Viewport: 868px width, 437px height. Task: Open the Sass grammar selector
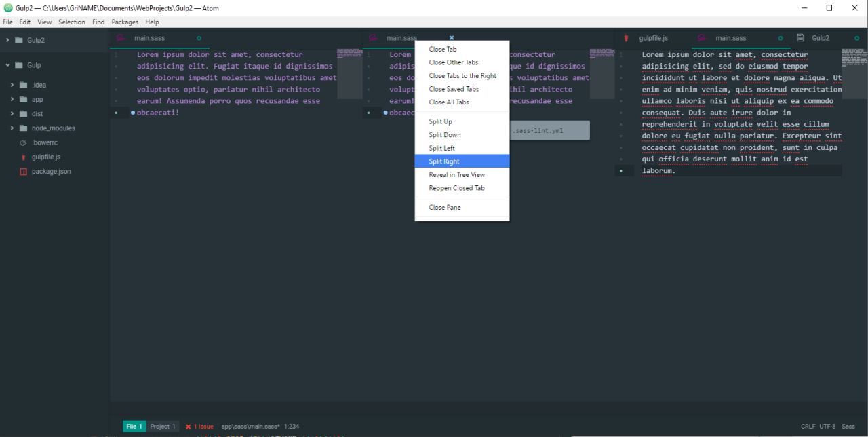pos(848,427)
